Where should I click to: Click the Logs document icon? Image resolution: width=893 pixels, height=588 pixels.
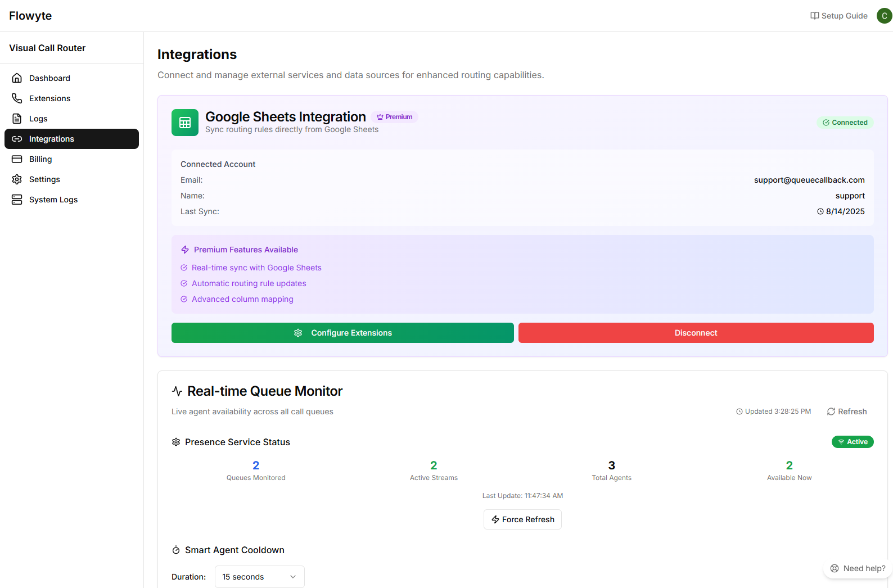[17, 119]
